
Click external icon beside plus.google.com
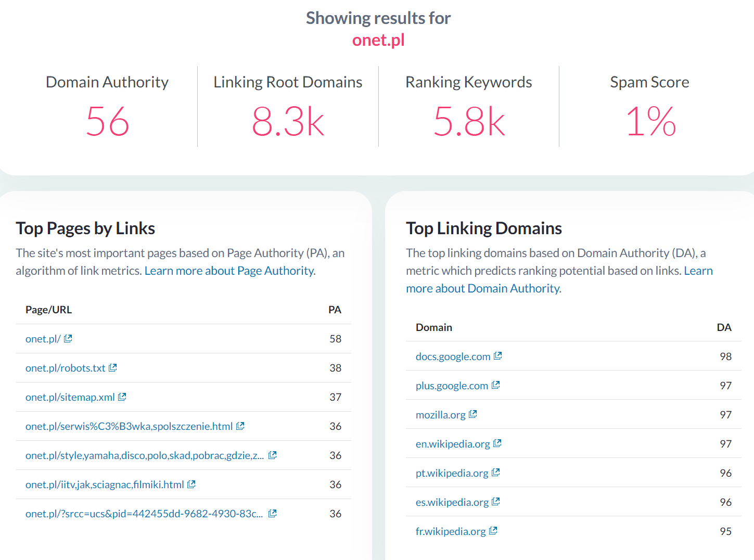(x=495, y=385)
